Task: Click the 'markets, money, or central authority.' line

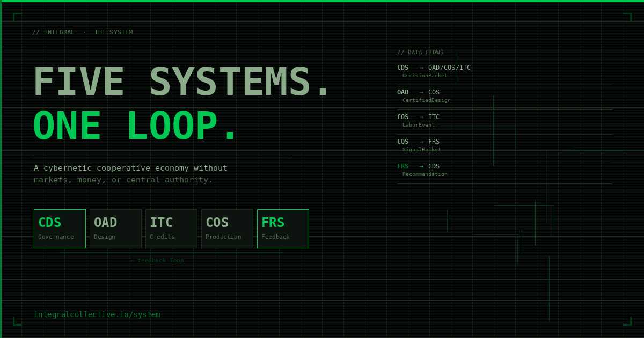Action: pyautogui.click(x=123, y=180)
